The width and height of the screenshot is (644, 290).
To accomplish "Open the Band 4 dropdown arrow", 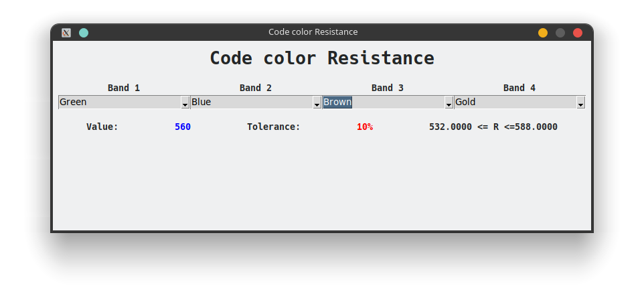I will click(x=580, y=102).
